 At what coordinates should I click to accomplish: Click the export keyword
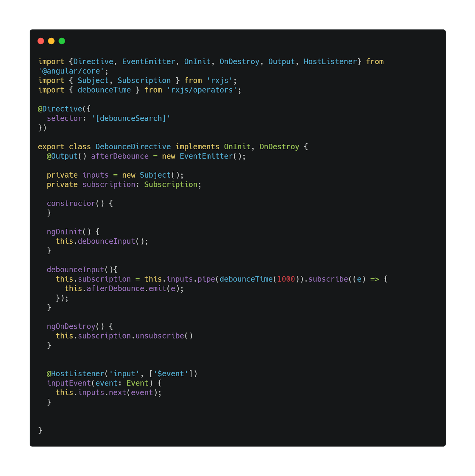[51, 147]
